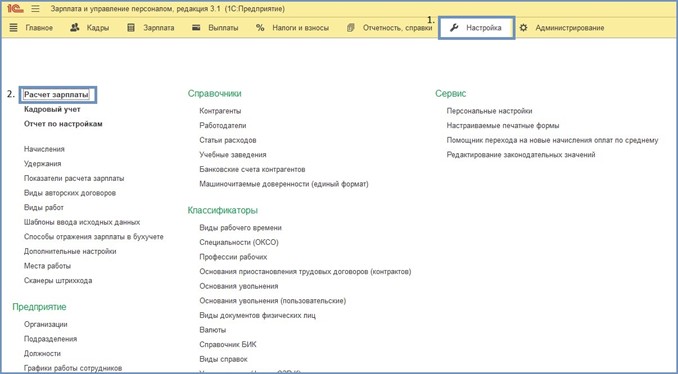Open Способы отражения зарплаты в бухучете
This screenshot has height=374, width=678.
click(x=94, y=237)
